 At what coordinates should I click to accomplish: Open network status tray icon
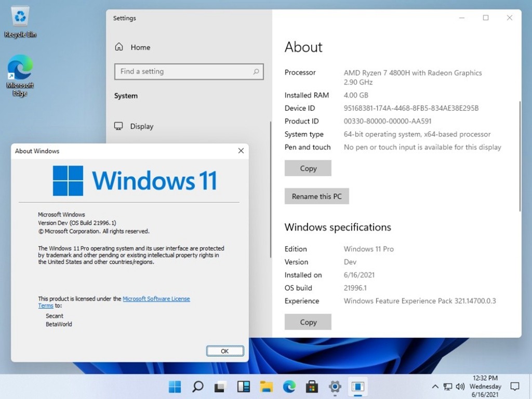(x=448, y=387)
